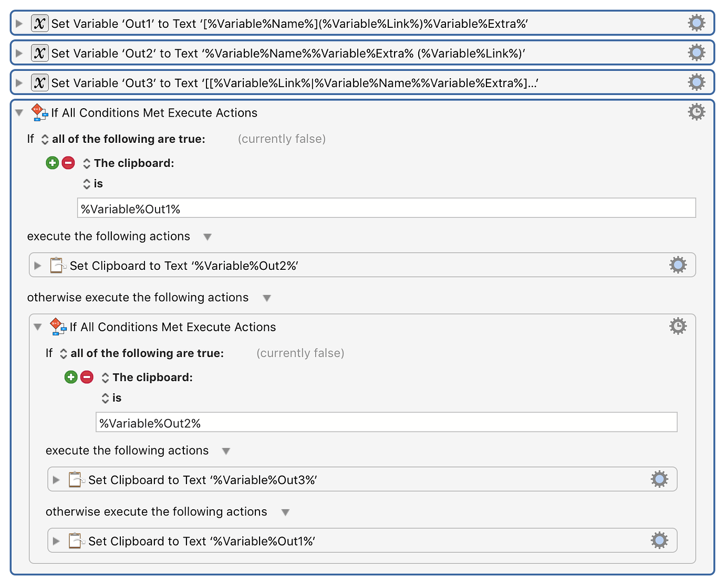Add condition with green plus in outer If
The image size is (725, 588).
pos(53,163)
